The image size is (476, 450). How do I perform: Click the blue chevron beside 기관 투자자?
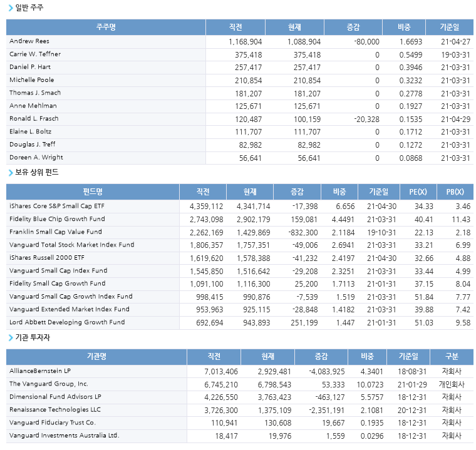(11, 338)
